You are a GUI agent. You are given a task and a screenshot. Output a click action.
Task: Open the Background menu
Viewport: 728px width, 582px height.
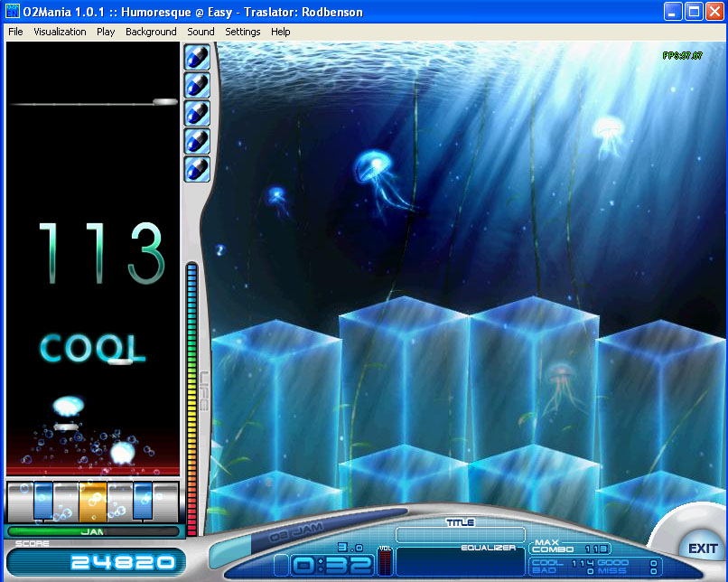tap(151, 32)
